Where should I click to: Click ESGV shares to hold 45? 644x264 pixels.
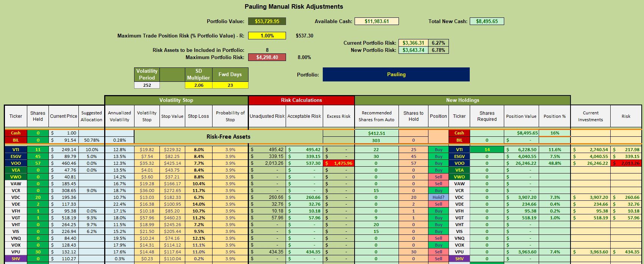(x=413, y=156)
